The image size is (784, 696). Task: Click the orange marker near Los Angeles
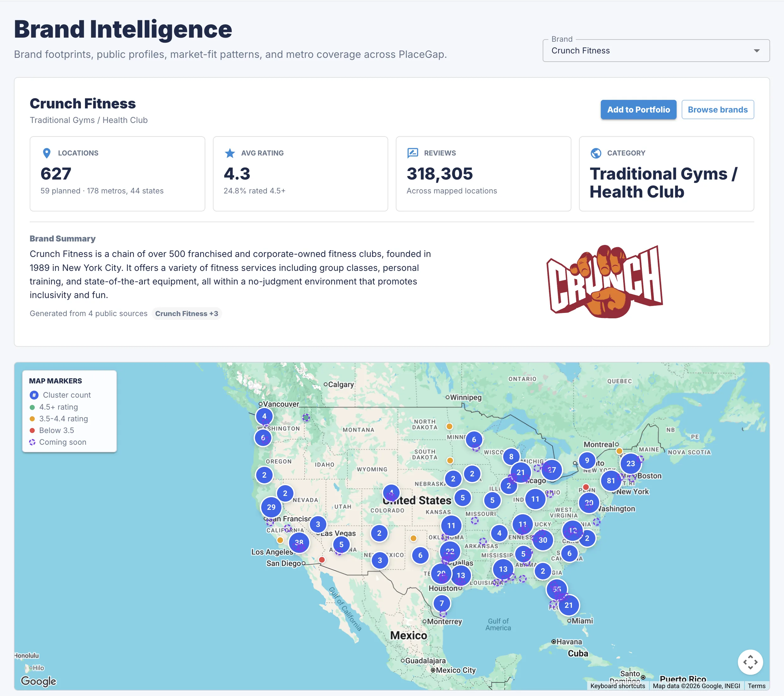(x=280, y=540)
